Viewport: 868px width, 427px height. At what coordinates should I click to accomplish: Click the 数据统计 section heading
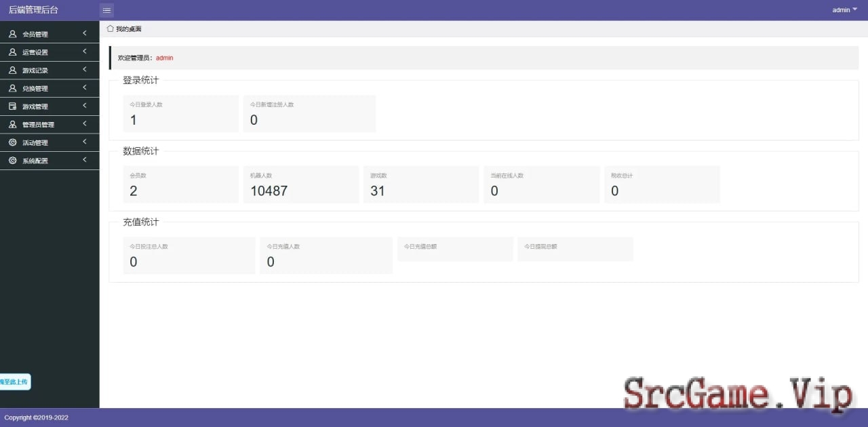(x=140, y=150)
